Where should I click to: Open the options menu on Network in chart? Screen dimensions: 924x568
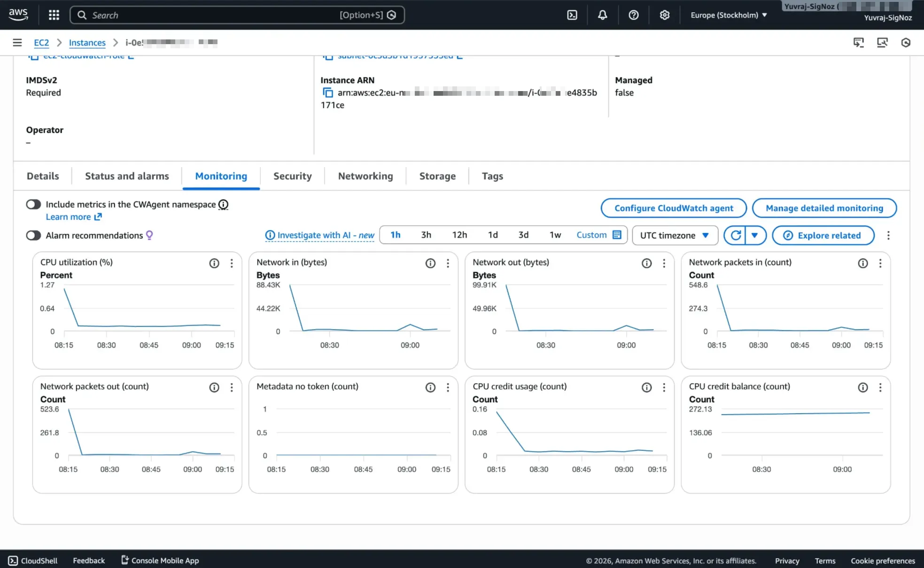(x=448, y=263)
